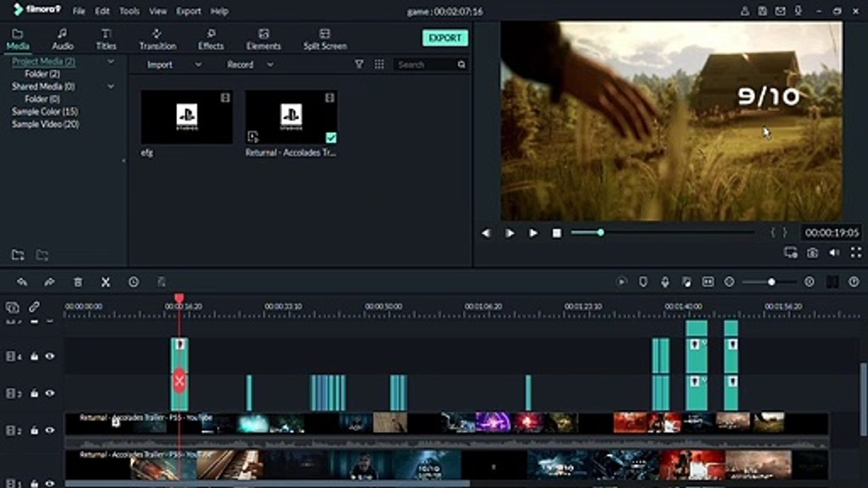Click the render preview icon in timeline toolbar

pos(622,282)
